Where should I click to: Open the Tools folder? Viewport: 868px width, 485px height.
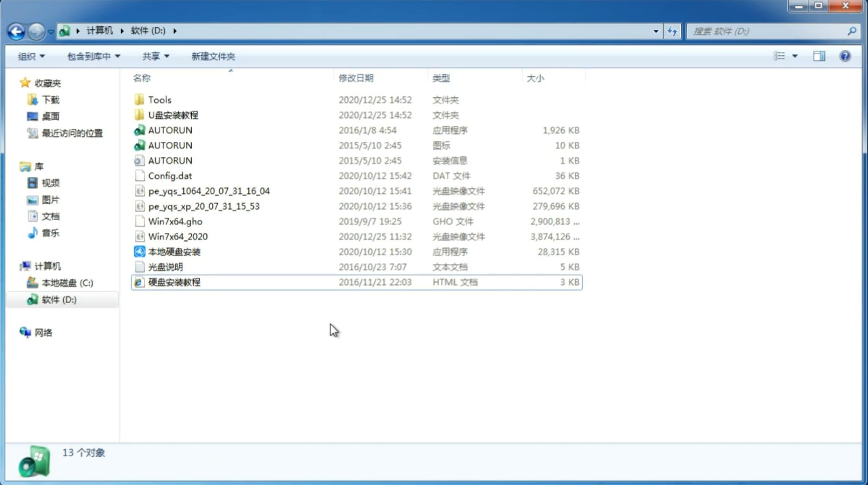coord(160,99)
